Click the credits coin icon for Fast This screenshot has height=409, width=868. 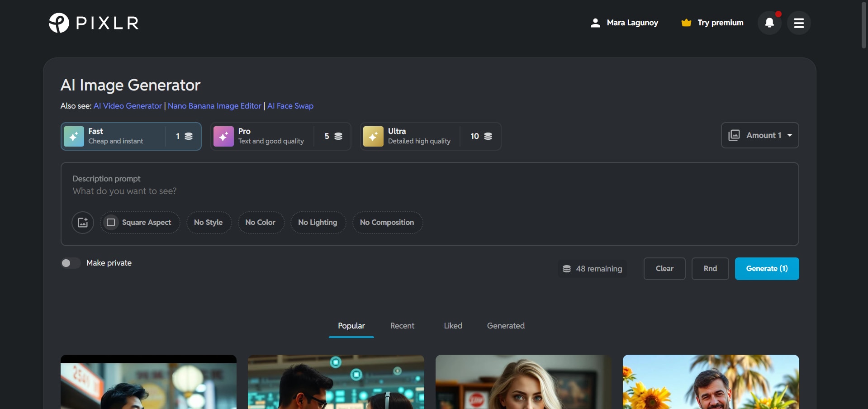[189, 136]
